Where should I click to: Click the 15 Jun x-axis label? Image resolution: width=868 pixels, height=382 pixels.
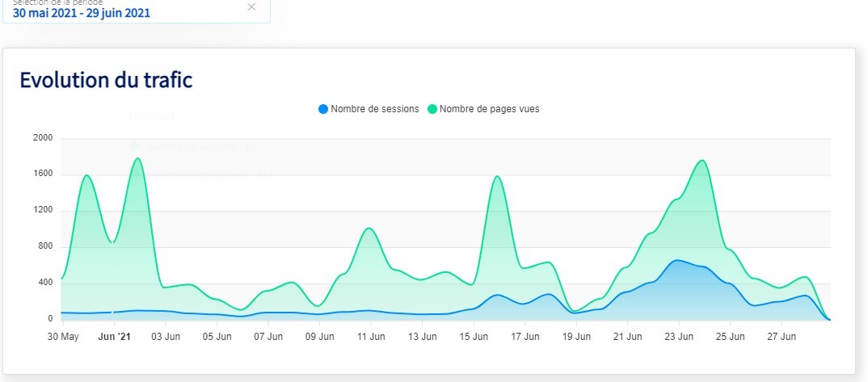pos(474,336)
